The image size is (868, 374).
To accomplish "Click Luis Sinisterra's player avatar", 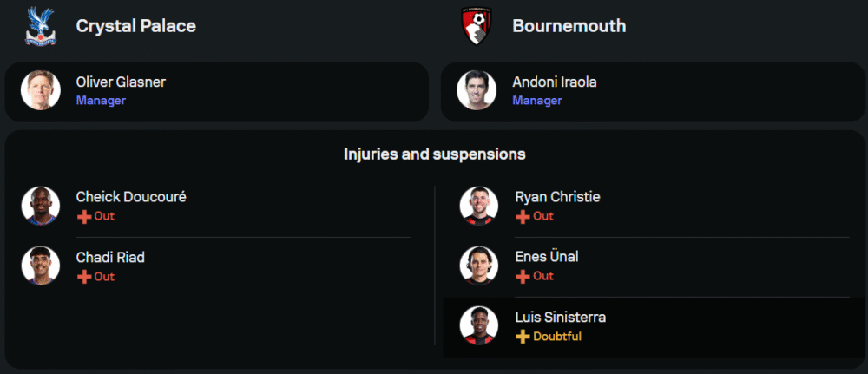I will point(479,326).
